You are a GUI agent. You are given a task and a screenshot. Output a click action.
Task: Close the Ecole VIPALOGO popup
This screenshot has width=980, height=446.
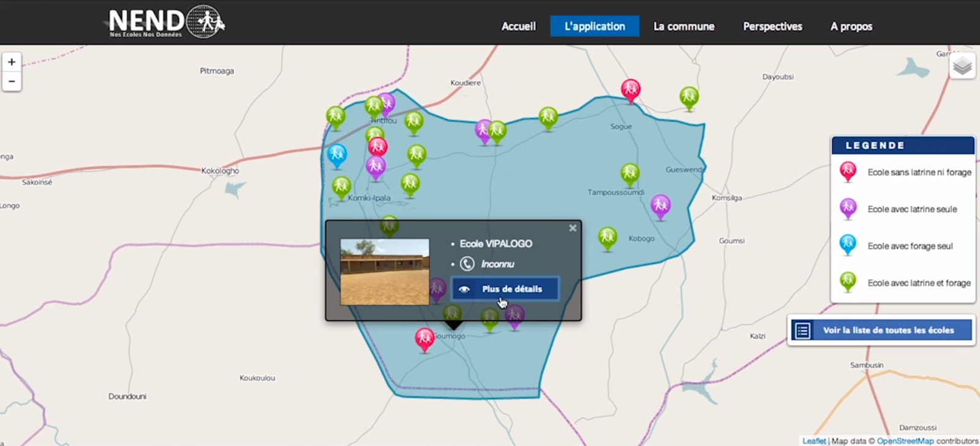click(573, 228)
